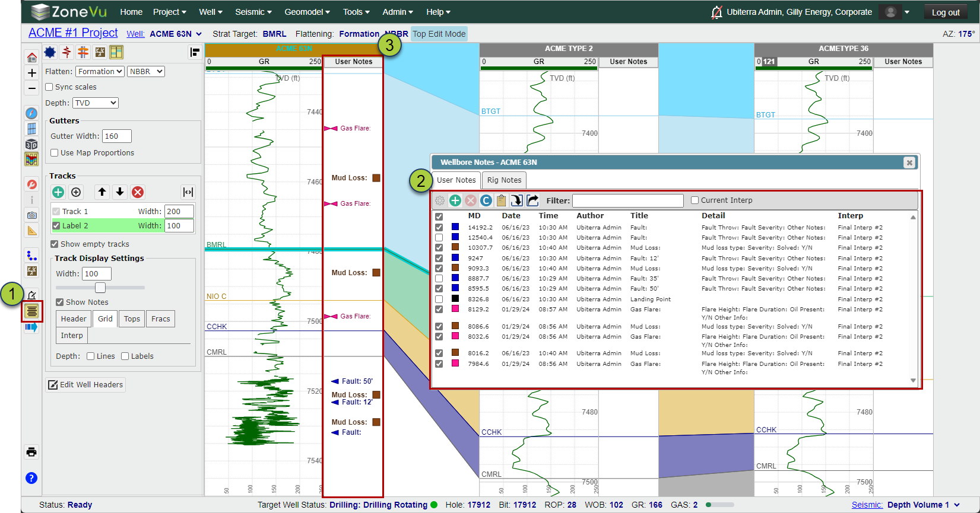980x513 pixels.
Task: Add a new user note in Wellbore Notes
Action: pyautogui.click(x=455, y=200)
